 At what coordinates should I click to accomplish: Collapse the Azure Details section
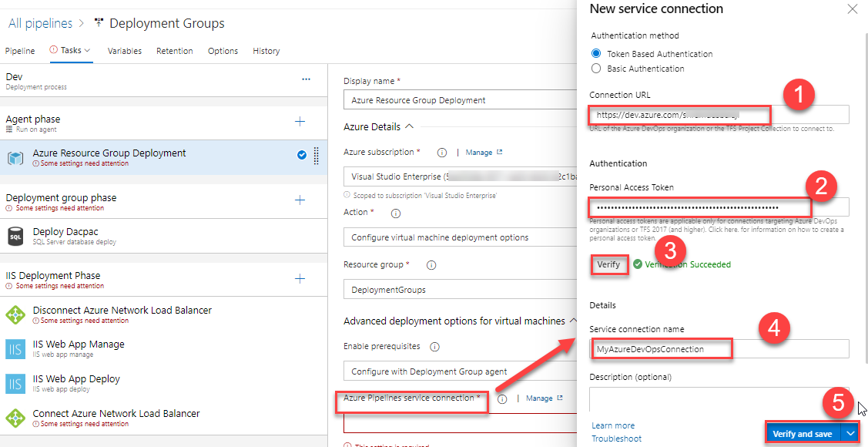[409, 126]
